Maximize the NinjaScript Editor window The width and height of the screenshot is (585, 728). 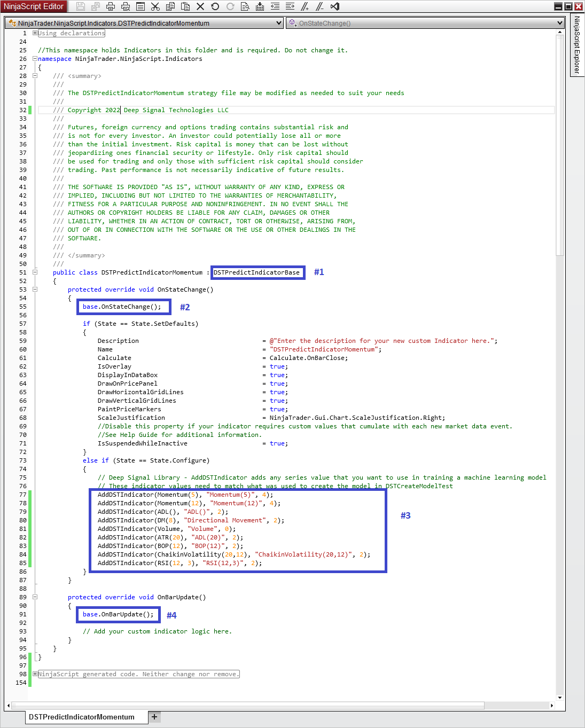568,6
